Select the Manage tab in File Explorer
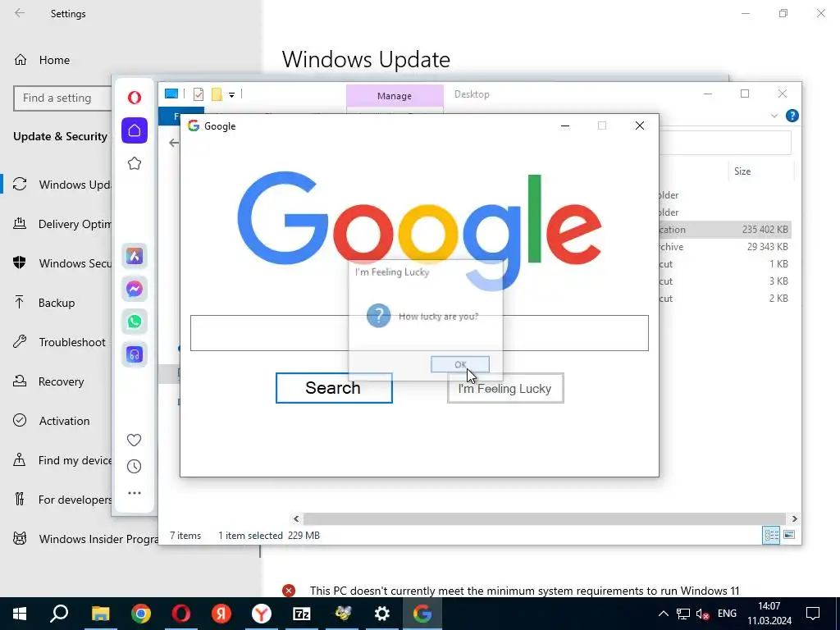This screenshot has height=630, width=840. (x=395, y=96)
